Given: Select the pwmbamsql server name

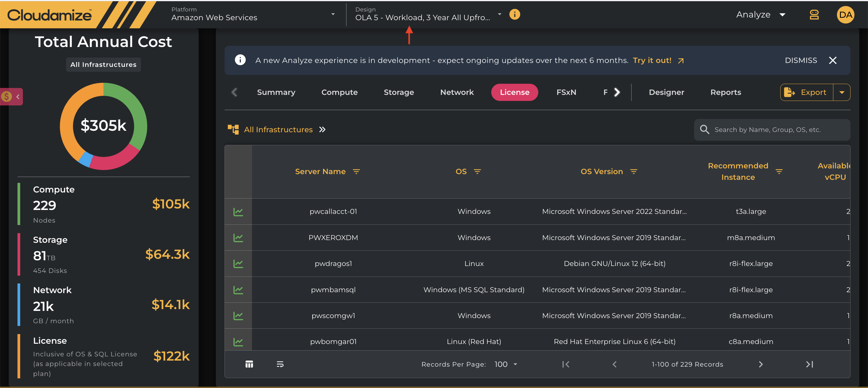Looking at the screenshot, I should click(x=333, y=290).
